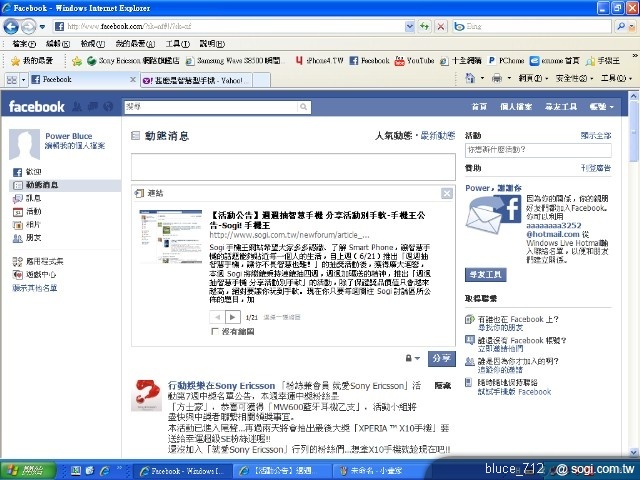Click the facebook logo
Screen dimensions: 640x480
(37, 107)
